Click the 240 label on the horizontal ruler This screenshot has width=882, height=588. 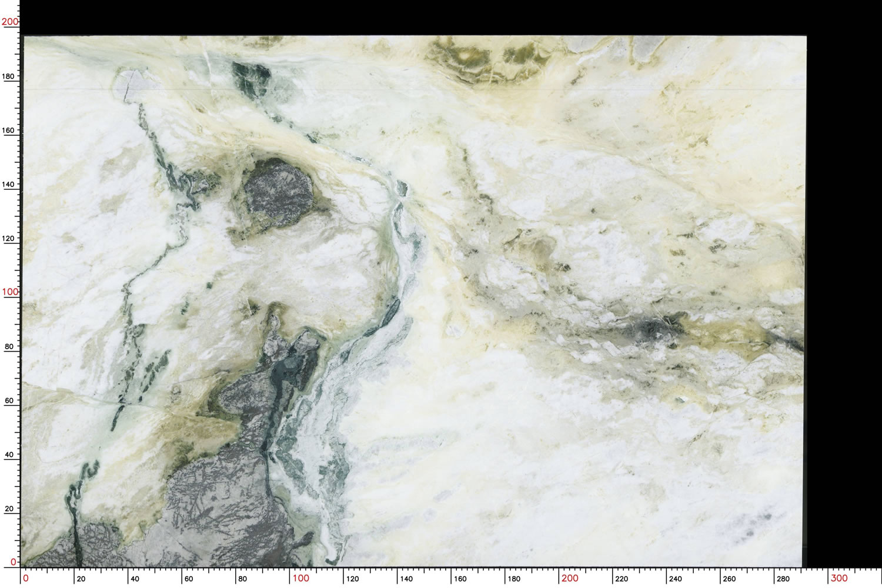tap(676, 579)
